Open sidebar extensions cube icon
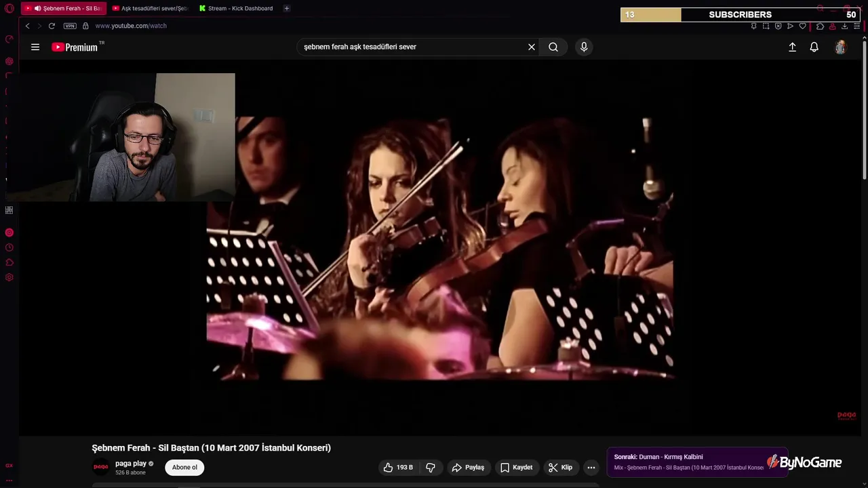The image size is (868, 488). 9,262
